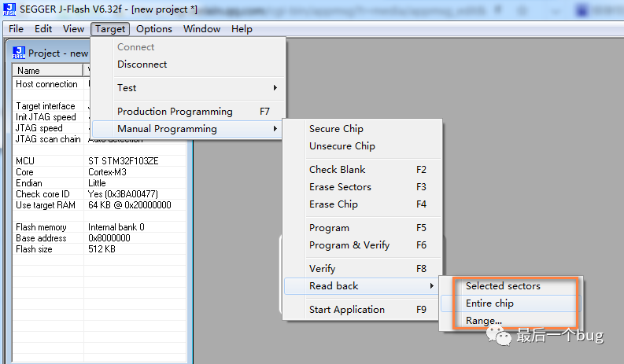The width and height of the screenshot is (624, 364).
Task: Start Production Programming
Action: [x=188, y=112]
